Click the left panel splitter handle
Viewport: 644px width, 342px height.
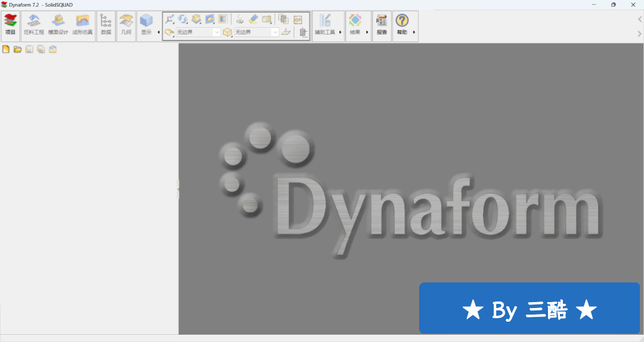pyautogui.click(x=178, y=189)
